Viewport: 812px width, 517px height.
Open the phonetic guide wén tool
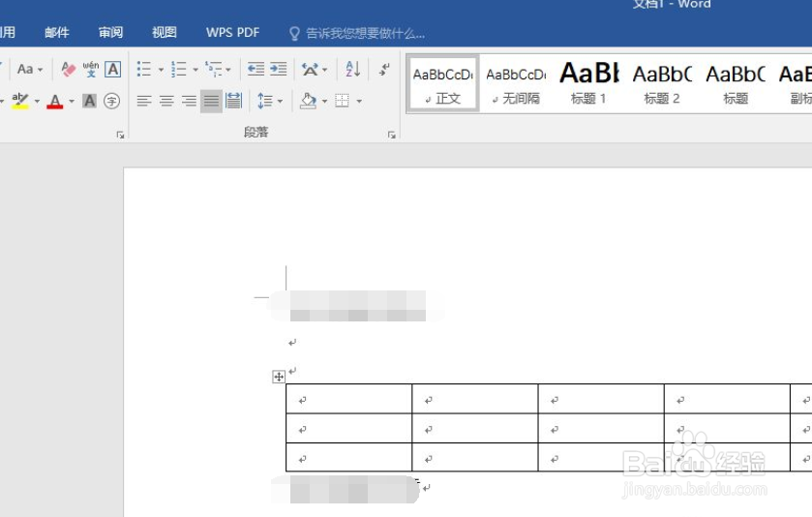click(91, 69)
